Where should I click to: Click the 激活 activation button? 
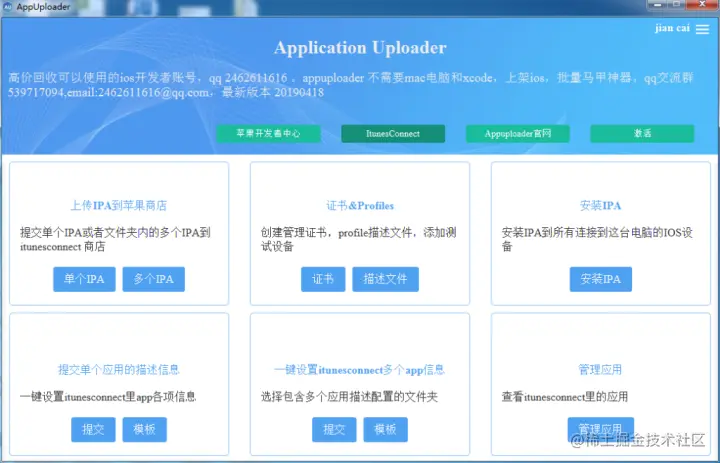pyautogui.click(x=642, y=134)
